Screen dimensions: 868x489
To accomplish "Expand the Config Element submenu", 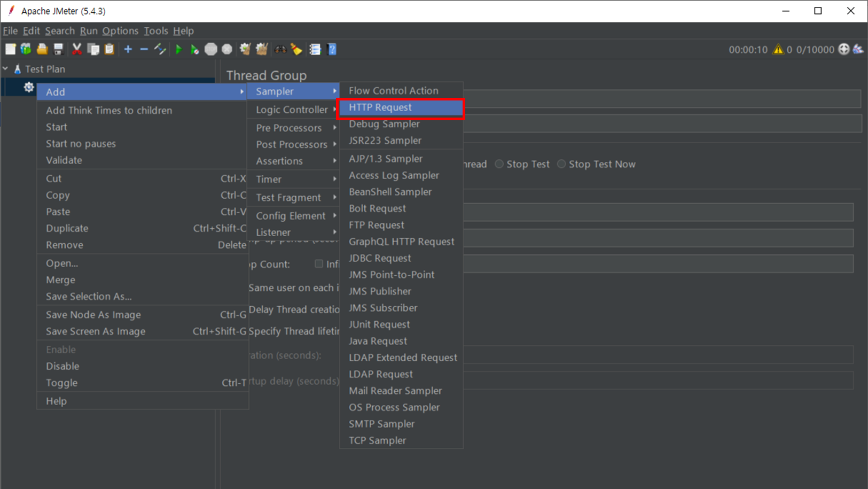I will coord(294,215).
